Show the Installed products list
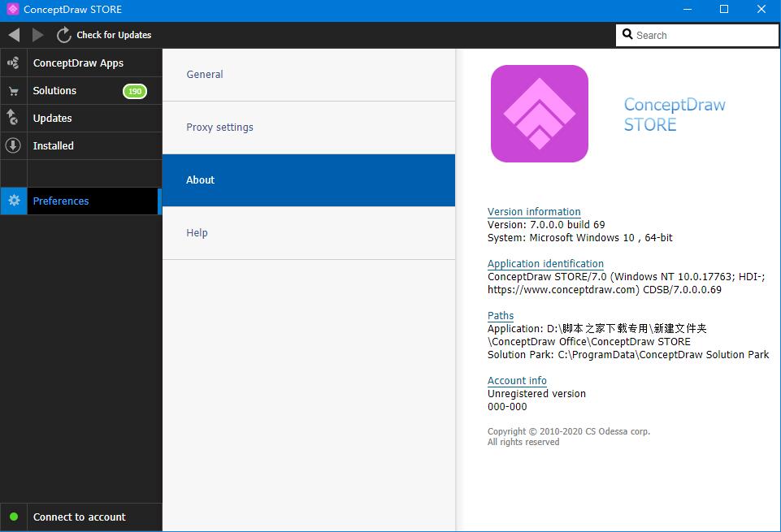 (81, 146)
